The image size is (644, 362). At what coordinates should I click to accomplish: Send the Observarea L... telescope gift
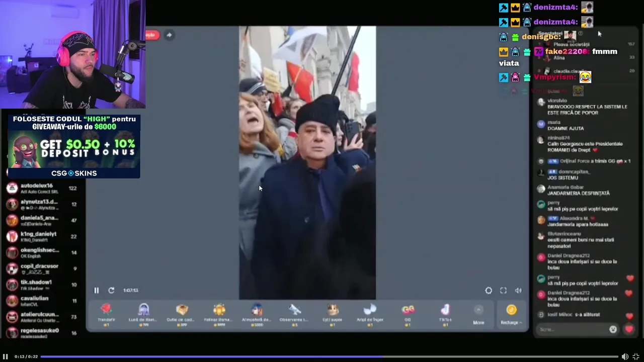[295, 315]
